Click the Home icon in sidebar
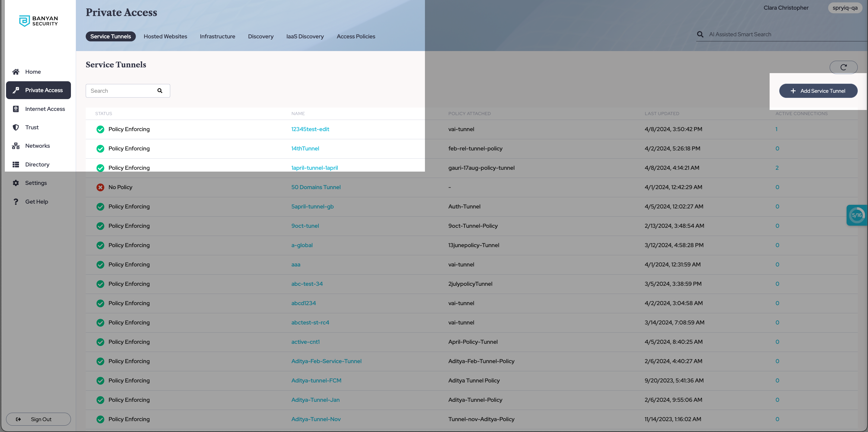The width and height of the screenshot is (868, 432). (16, 72)
